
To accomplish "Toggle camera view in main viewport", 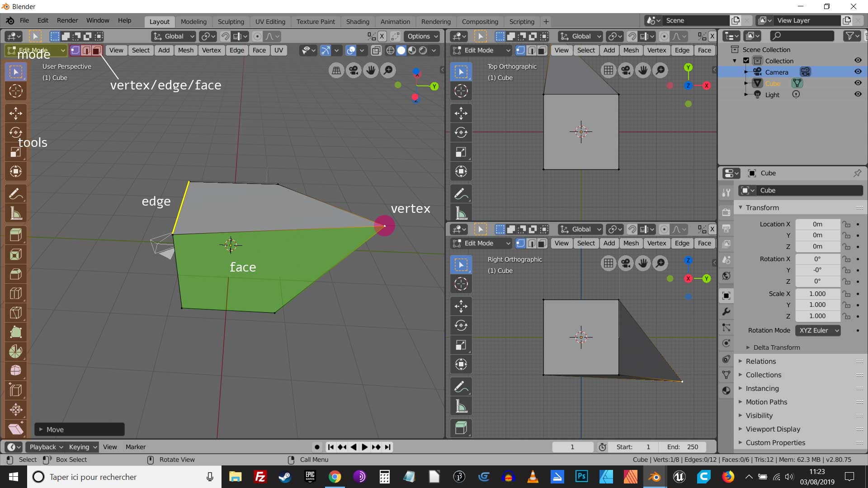I will click(354, 70).
